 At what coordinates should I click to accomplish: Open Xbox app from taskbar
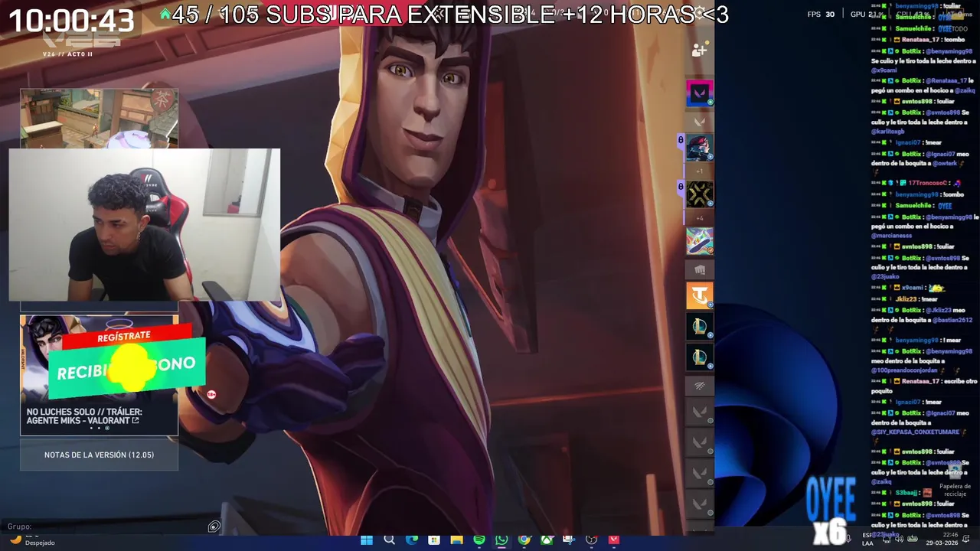pyautogui.click(x=547, y=540)
